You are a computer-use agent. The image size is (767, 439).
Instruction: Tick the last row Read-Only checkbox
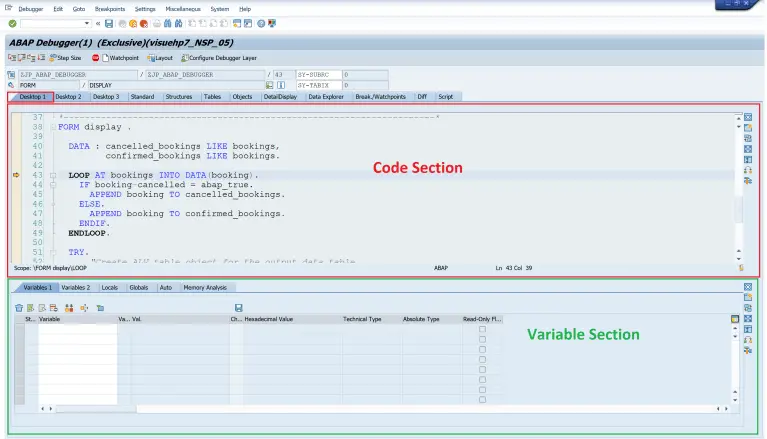482,400
